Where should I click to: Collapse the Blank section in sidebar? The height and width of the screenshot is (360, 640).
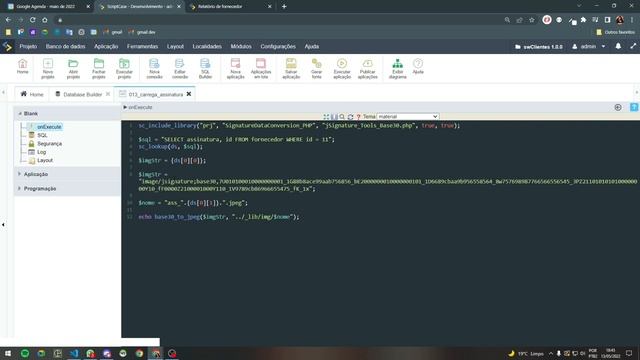point(20,113)
